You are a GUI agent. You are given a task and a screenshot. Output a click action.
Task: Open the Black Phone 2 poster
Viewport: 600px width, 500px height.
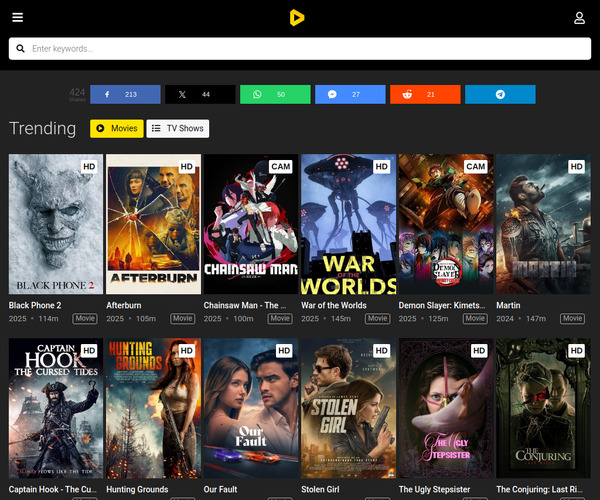click(x=56, y=224)
